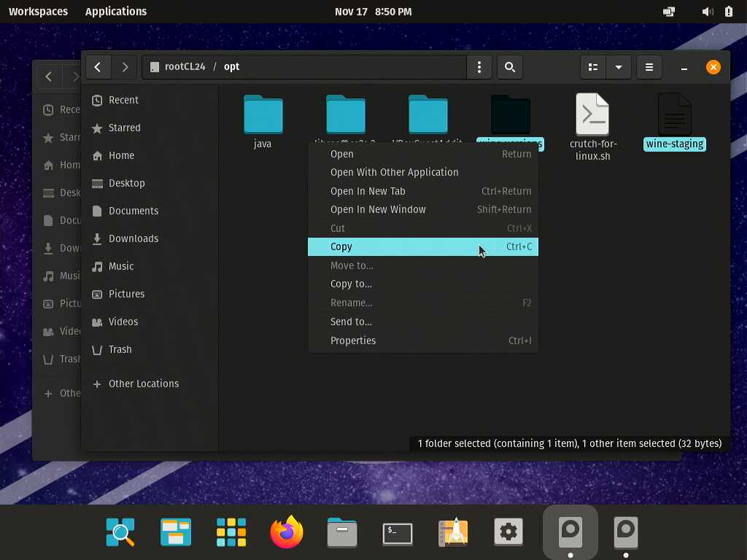The height and width of the screenshot is (560, 747).
Task: Open the three-dot path options menu
Action: pyautogui.click(x=479, y=67)
